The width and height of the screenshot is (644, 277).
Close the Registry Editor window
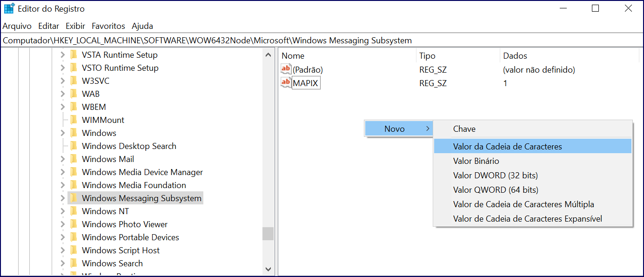point(628,8)
